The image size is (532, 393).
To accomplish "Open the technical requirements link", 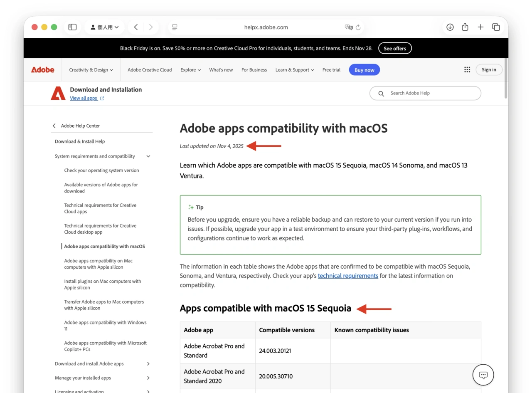I will tap(348, 275).
